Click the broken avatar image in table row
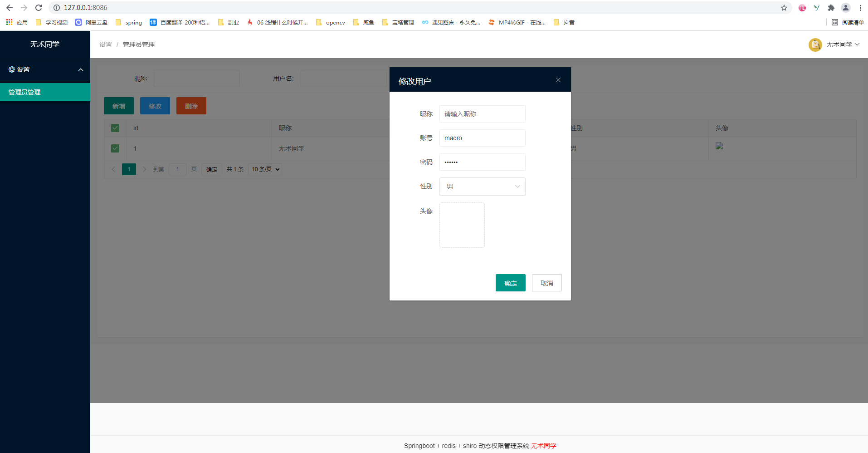868x453 pixels. click(x=719, y=146)
